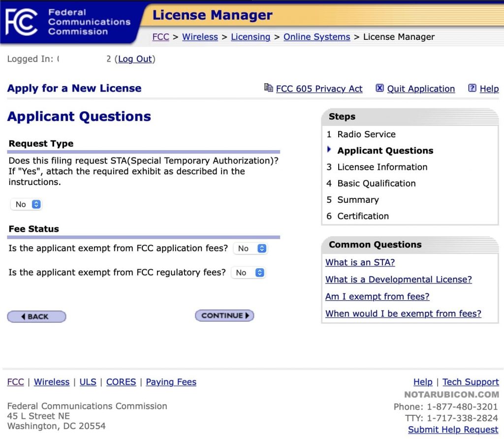Viewport: 504px width, 439px height.
Task: Click the 'Apply for a New License' heading
Action: pos(74,89)
